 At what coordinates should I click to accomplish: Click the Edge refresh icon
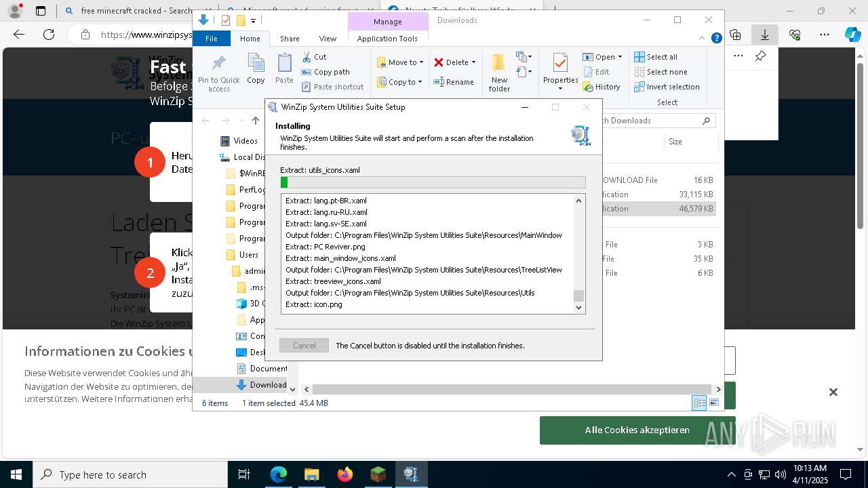(49, 35)
